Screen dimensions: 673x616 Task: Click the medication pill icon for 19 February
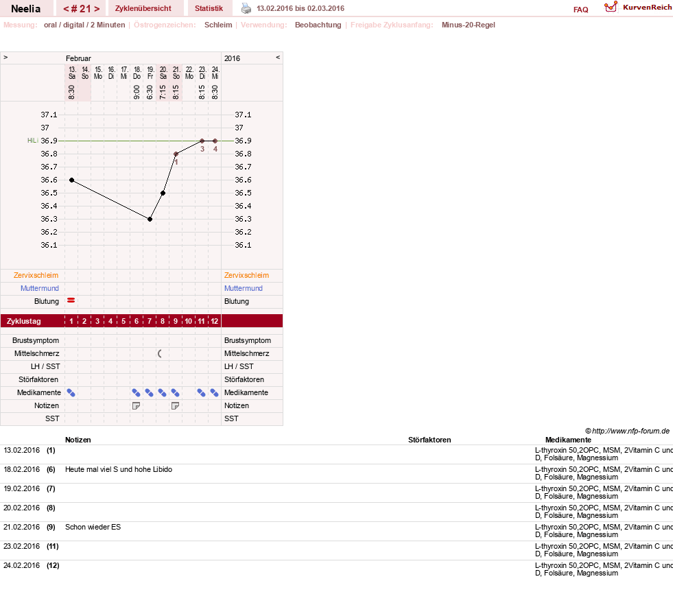(x=150, y=392)
